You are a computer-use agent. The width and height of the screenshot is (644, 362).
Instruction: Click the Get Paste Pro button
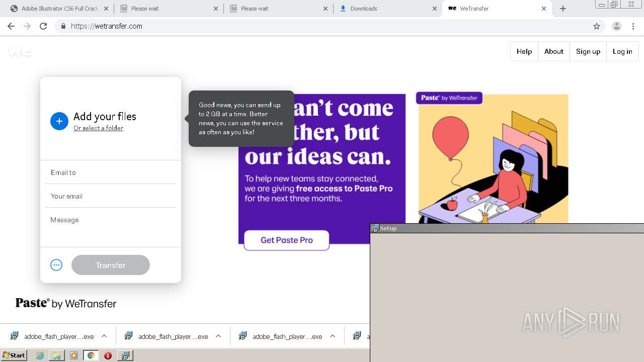[287, 240]
